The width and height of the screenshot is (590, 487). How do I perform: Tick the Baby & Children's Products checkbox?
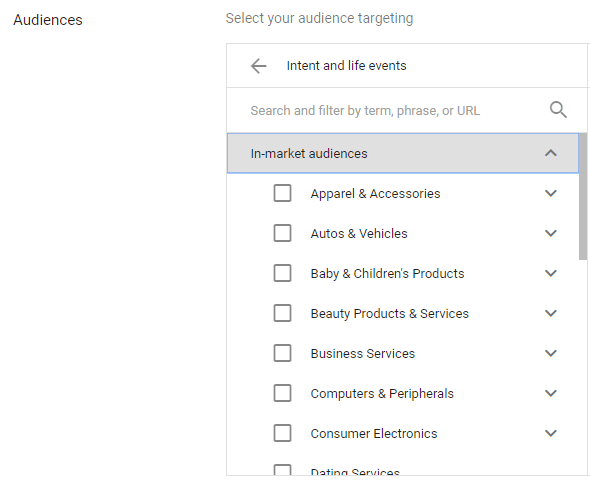click(282, 273)
